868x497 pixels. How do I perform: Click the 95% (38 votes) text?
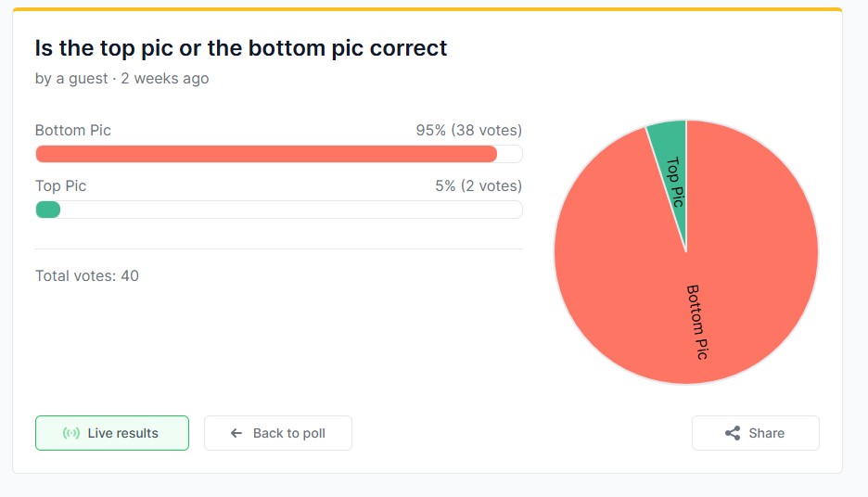pos(469,130)
